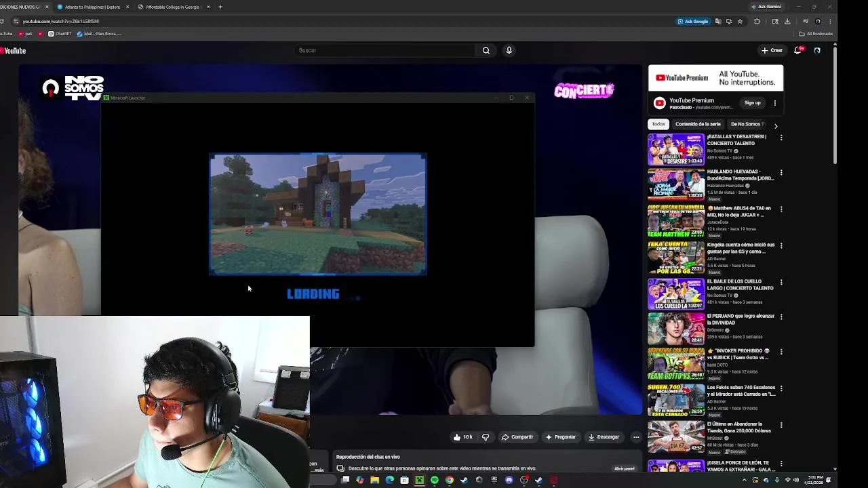Open options for the El PERUANO que logro video
Screen dimensions: 868x488
[x=781, y=317]
